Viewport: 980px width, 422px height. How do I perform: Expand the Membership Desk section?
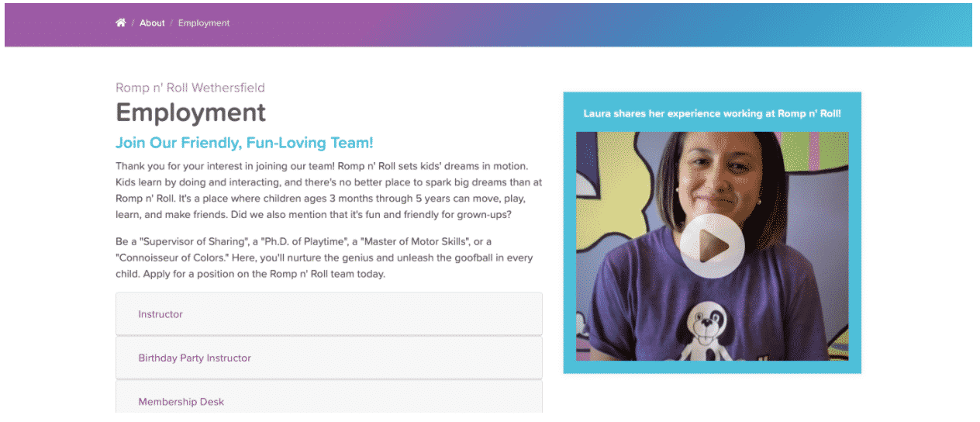pyautogui.click(x=329, y=400)
